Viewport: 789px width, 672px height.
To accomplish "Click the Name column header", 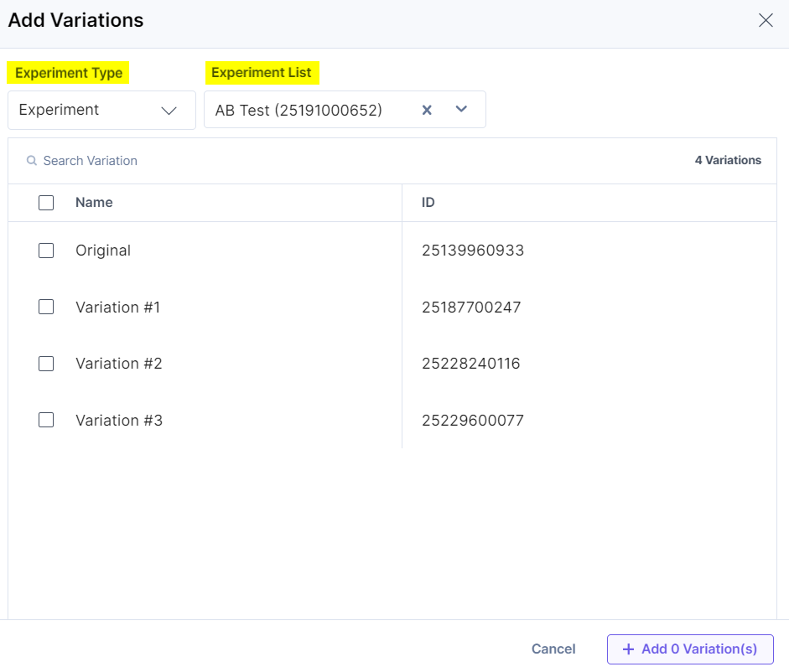I will click(94, 203).
